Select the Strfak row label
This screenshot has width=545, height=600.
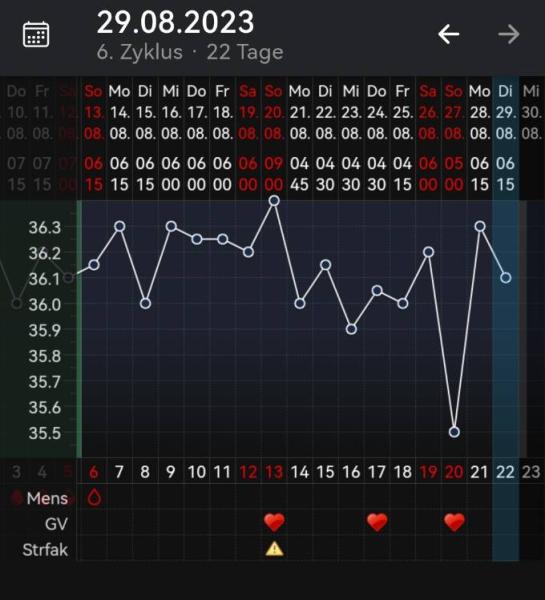click(x=45, y=550)
